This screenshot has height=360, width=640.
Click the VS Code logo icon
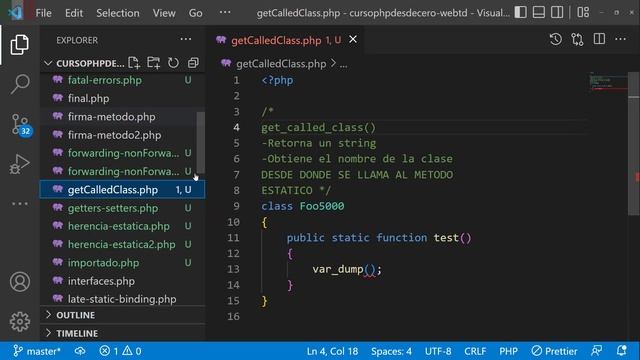tap(16, 13)
